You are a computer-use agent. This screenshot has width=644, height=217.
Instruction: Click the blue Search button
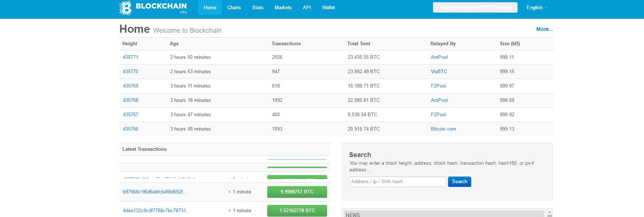459,181
